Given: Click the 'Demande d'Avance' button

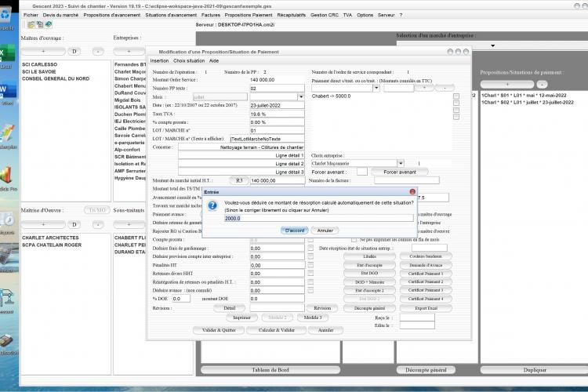Looking at the screenshot, I should (426, 265).
